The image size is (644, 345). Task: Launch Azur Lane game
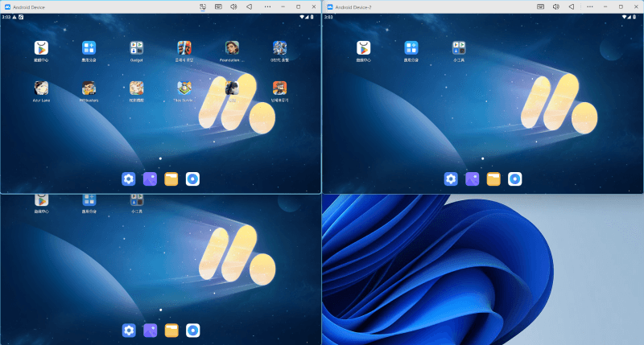(41, 88)
